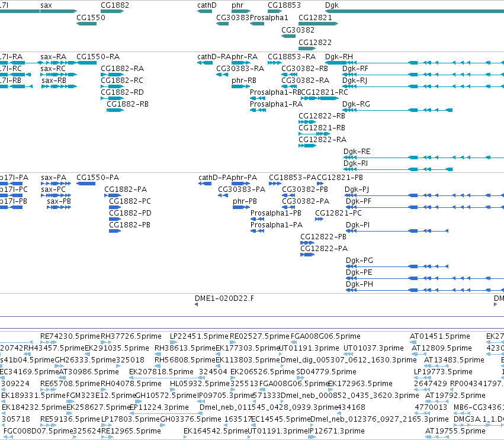Open protein Dgk-PG
Viewport: 504px width, 440px height.
pos(359,261)
